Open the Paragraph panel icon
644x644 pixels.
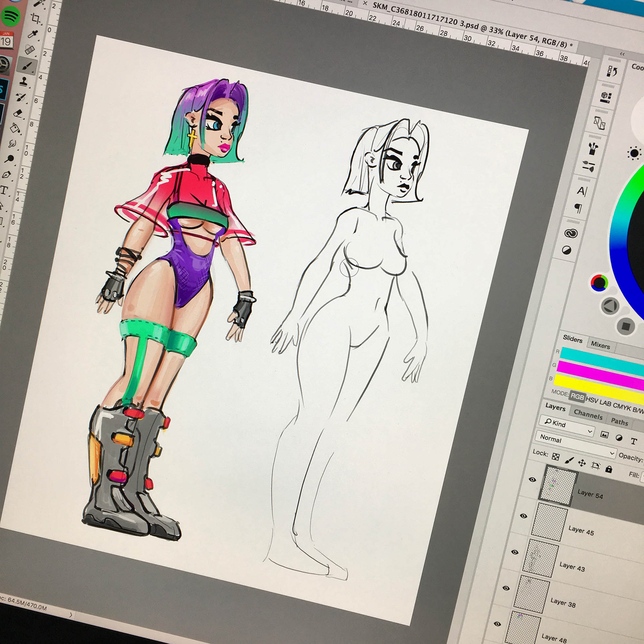tap(578, 208)
